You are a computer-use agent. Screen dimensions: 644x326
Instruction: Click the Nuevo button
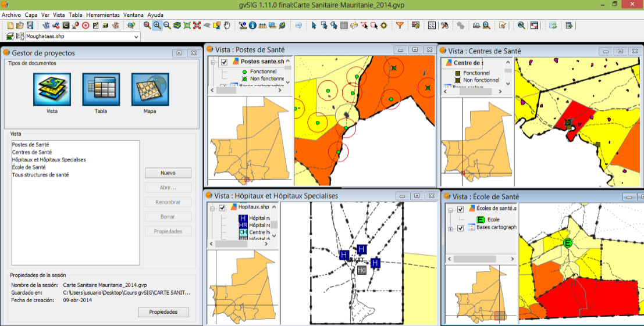click(168, 173)
